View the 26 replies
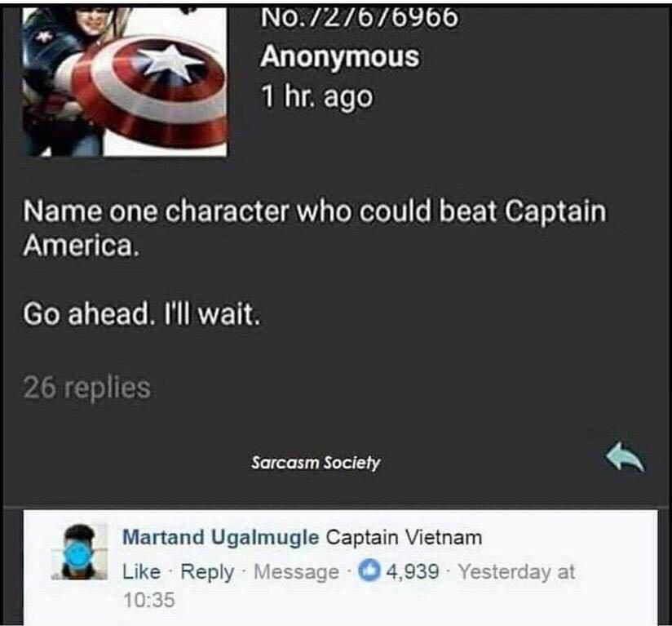Image resolution: width=672 pixels, height=626 pixels. [87, 387]
